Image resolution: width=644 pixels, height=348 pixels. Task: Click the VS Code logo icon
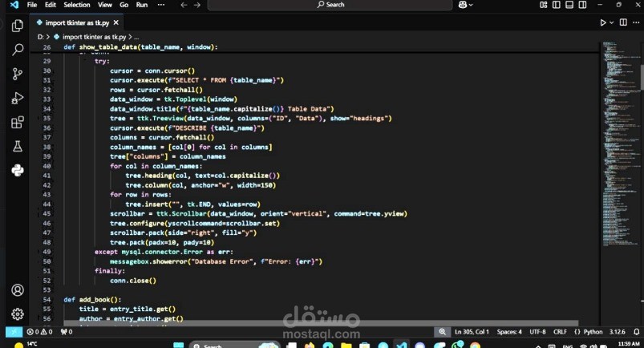pos(14,5)
